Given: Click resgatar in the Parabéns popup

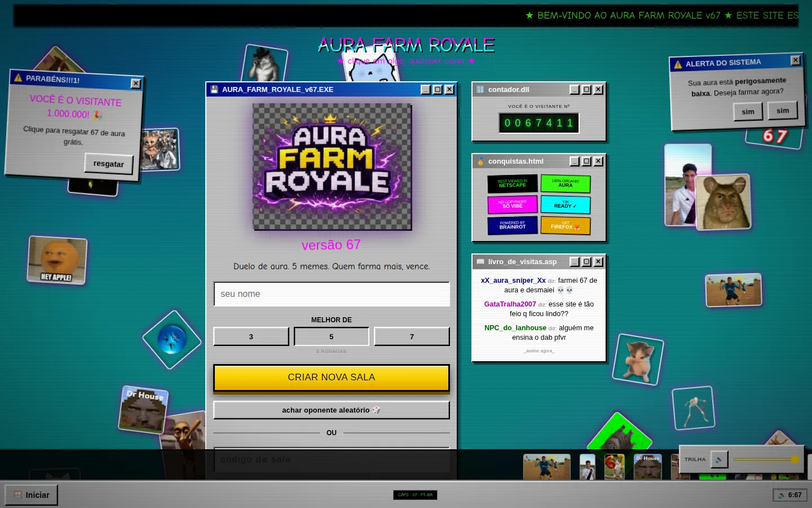Looking at the screenshot, I should [109, 164].
